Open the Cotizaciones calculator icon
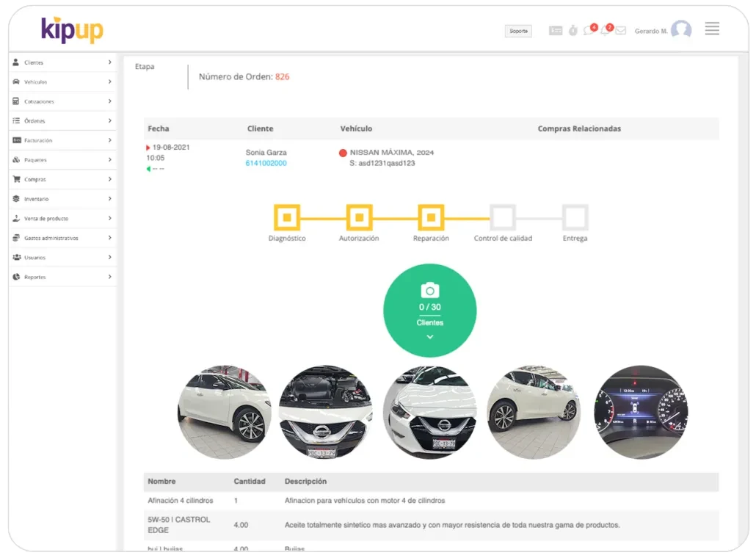 click(16, 101)
